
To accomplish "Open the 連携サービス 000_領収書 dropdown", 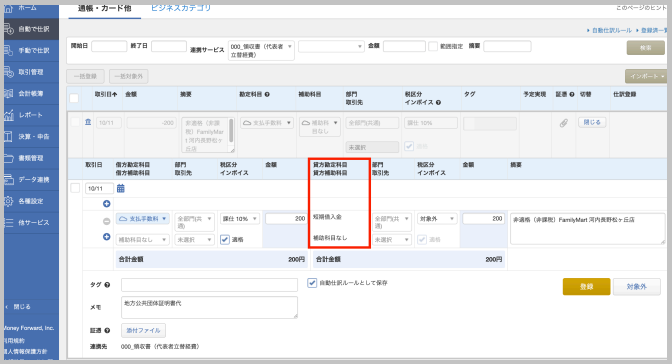I will tap(261, 50).
